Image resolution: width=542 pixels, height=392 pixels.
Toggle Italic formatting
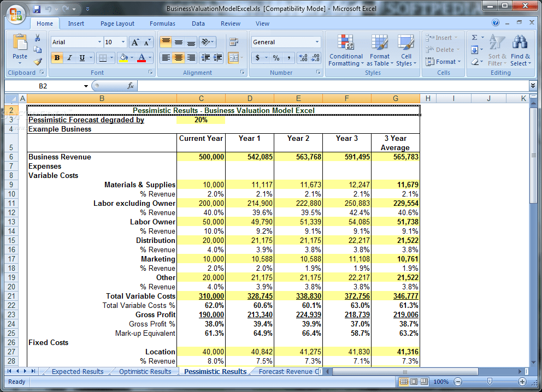[x=69, y=58]
